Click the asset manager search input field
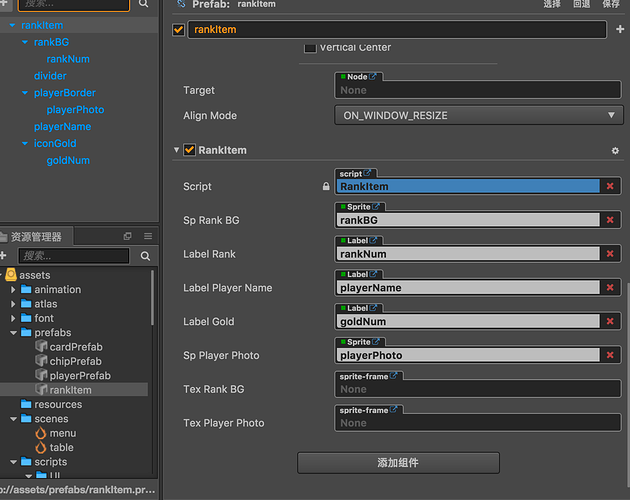The height and width of the screenshot is (500, 630). (74, 256)
